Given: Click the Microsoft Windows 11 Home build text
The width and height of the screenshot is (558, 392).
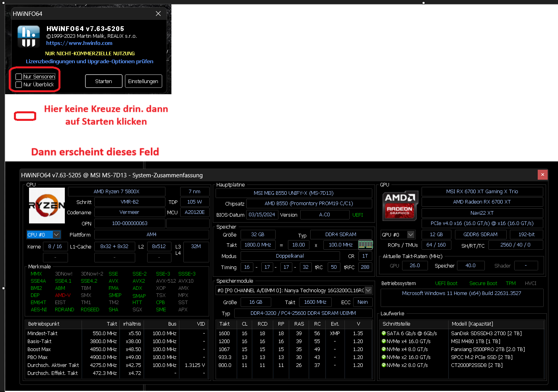Looking at the screenshot, I should (x=461, y=293).
